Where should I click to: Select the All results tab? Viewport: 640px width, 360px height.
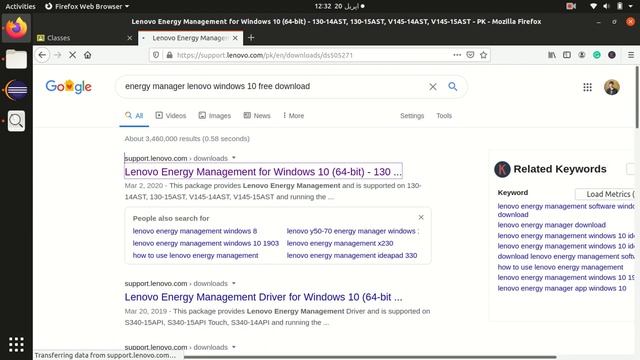[x=134, y=116]
